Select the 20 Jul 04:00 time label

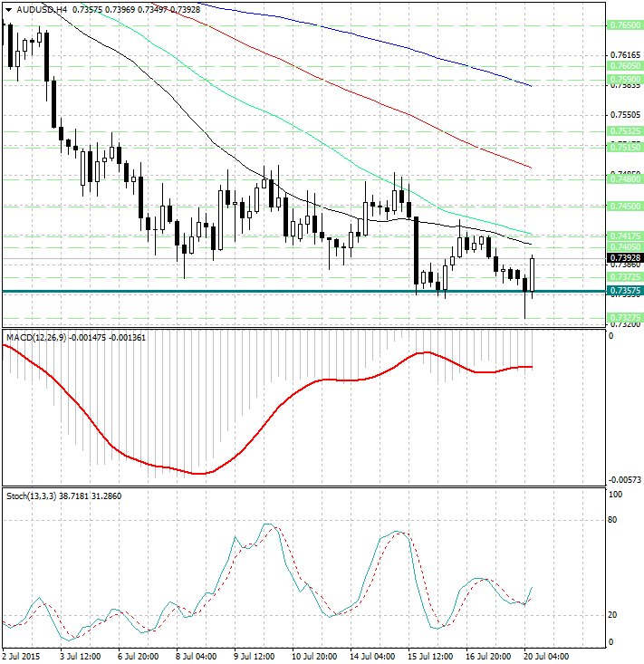click(x=546, y=657)
